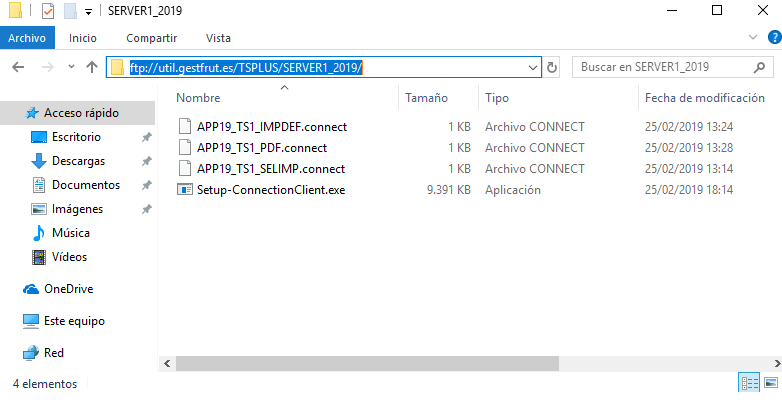This screenshot has height=412, width=782.
Task: Open Customize Quick Access Toolbar dropdown
Action: (x=89, y=12)
